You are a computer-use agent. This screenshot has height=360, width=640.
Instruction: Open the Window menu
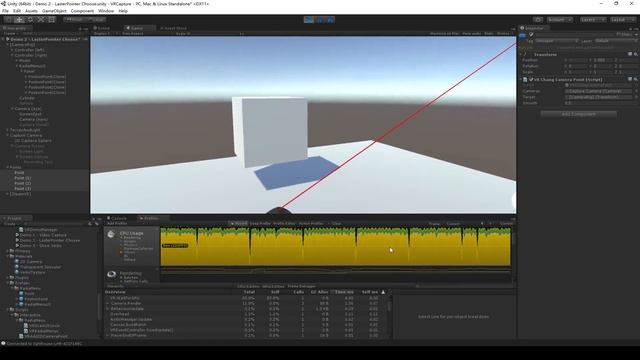click(106, 11)
